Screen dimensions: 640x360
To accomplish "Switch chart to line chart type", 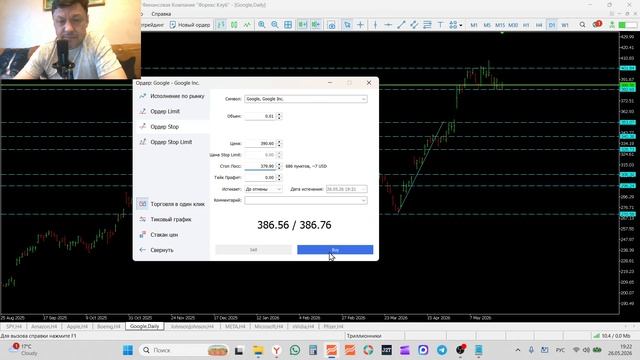I will (247, 25).
